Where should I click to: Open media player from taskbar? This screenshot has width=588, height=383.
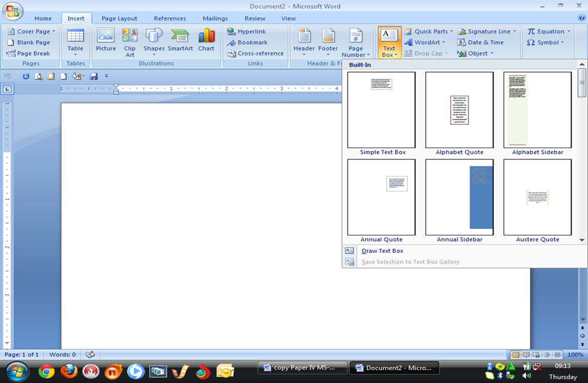[x=135, y=372]
